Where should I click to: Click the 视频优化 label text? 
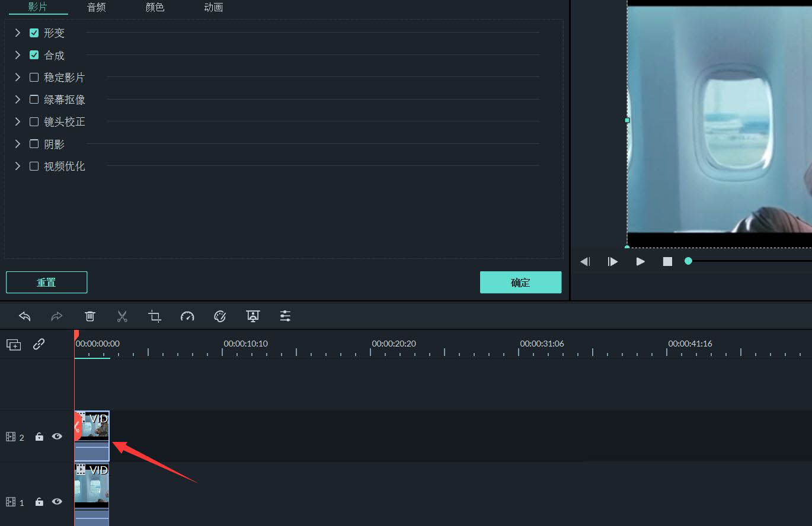[65, 166]
